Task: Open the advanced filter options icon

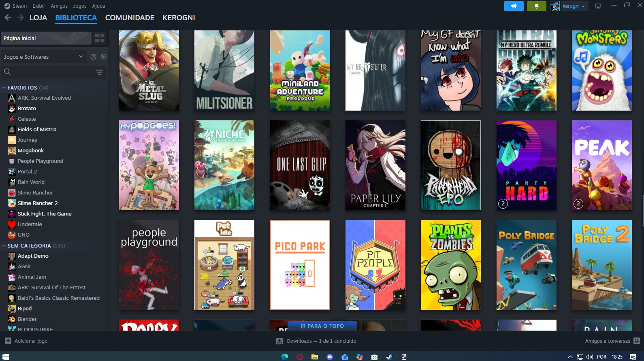Action: [99, 72]
